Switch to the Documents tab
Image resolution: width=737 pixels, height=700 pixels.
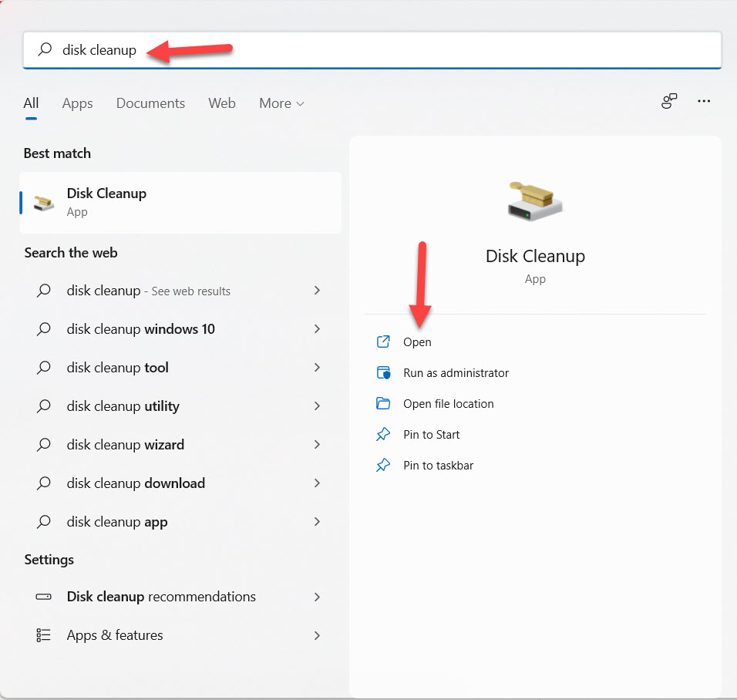point(150,103)
